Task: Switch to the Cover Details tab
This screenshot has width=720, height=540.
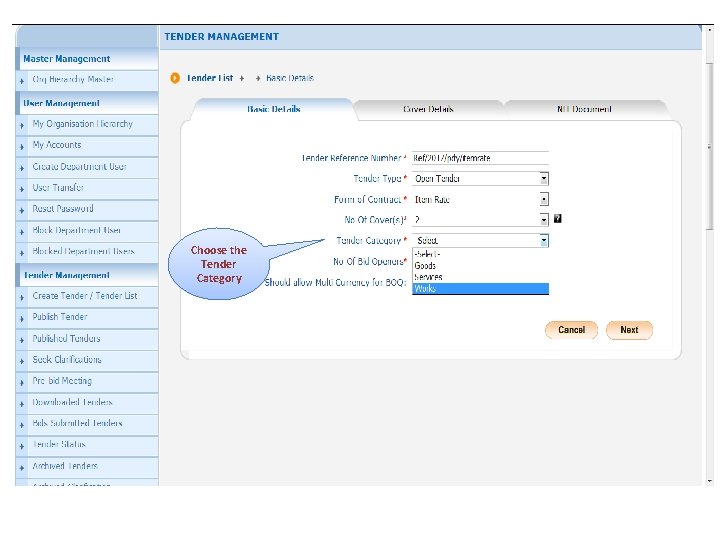Action: (428, 109)
